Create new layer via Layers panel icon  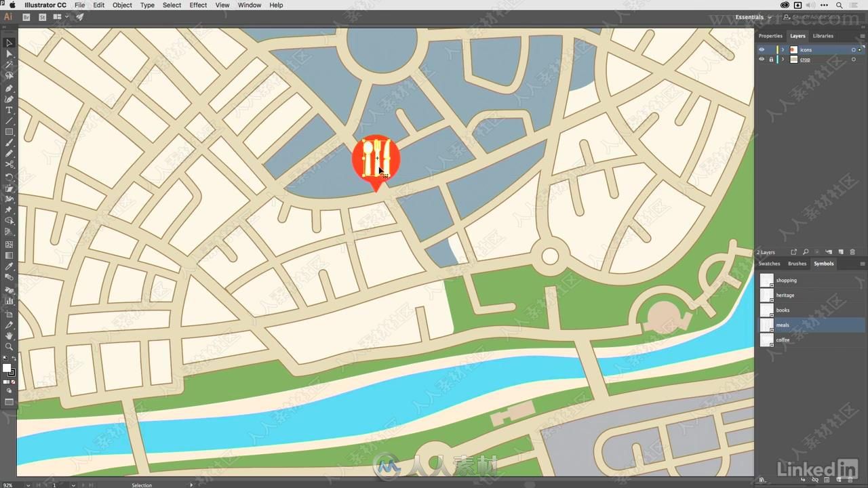click(x=841, y=252)
